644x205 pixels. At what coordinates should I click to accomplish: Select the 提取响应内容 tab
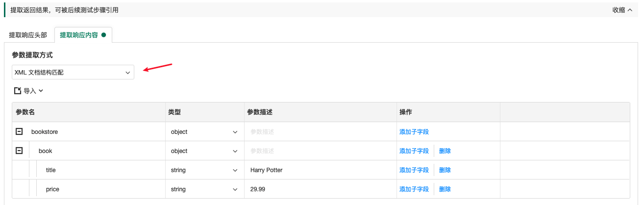(x=79, y=35)
